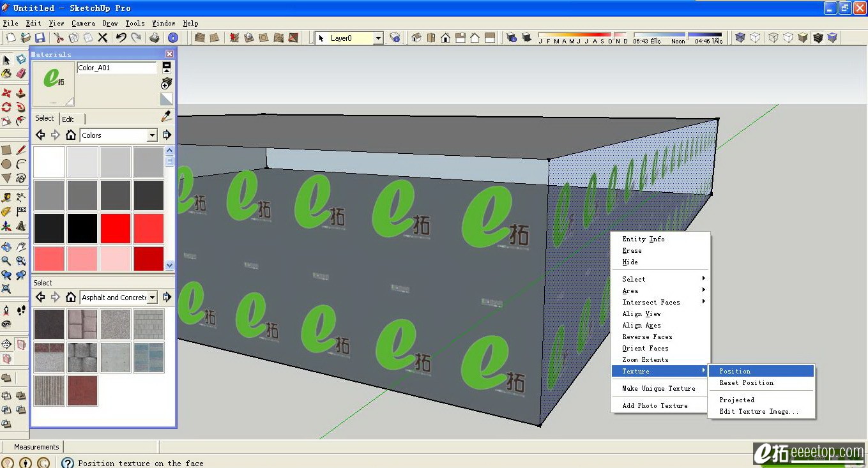Select the Walk footprints tool
The width and height of the screenshot is (868, 468).
point(20,310)
